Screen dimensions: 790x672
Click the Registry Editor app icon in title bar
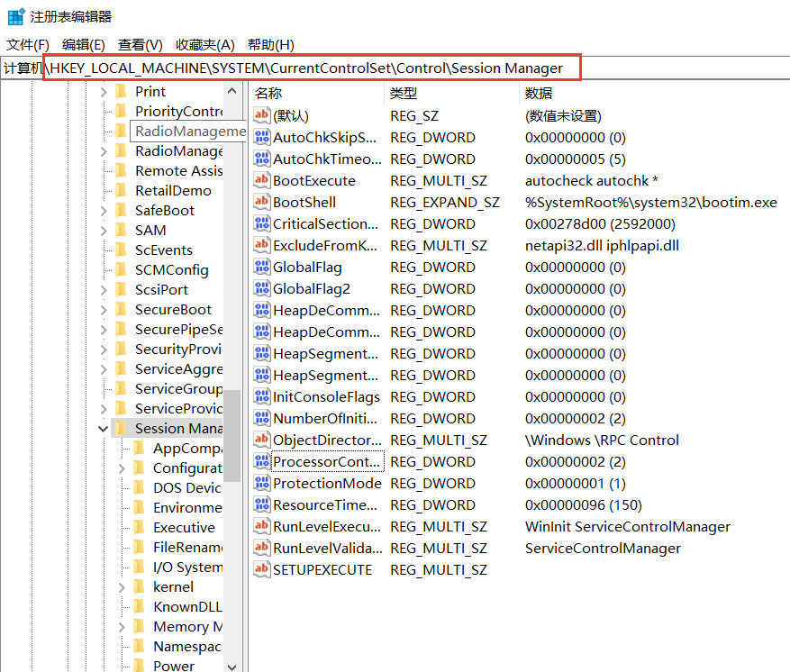point(16,16)
